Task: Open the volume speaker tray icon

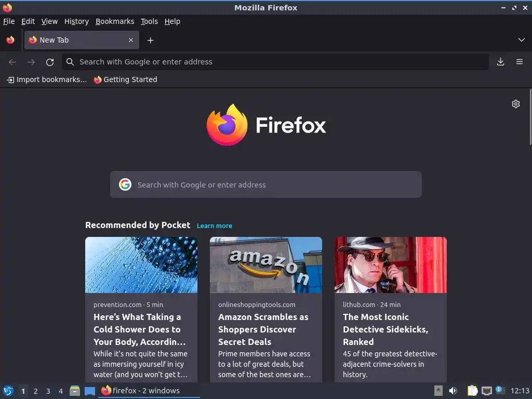Action: point(453,391)
